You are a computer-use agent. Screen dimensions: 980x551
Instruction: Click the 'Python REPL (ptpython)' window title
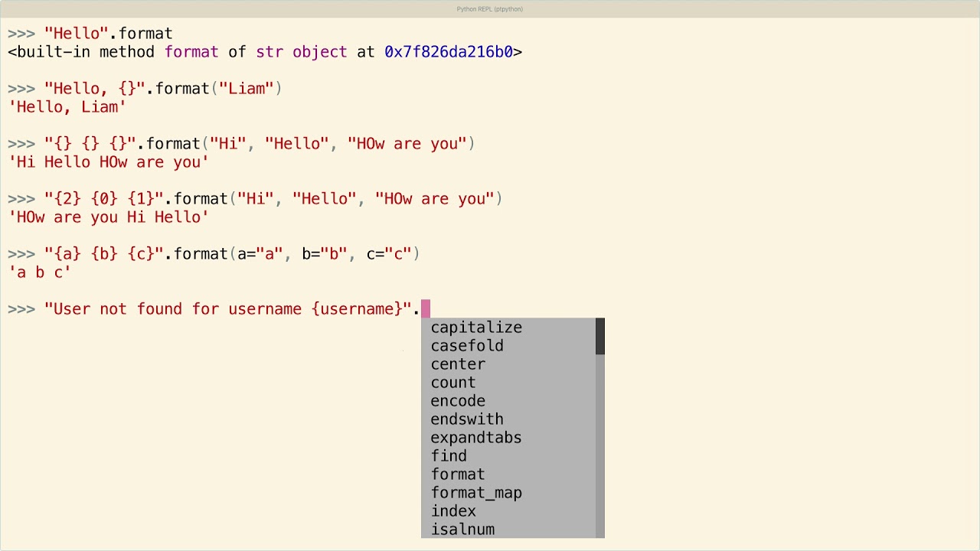tap(490, 9)
